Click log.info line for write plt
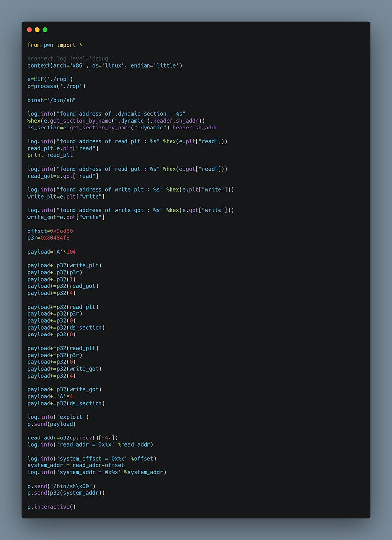The width and height of the screenshot is (392, 540). click(x=131, y=189)
